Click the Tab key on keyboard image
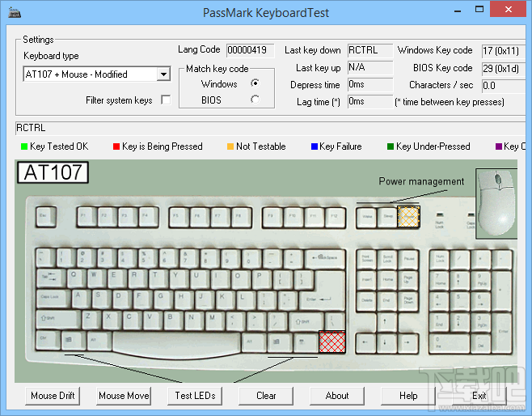The height and width of the screenshot is (416, 532). click(51, 278)
